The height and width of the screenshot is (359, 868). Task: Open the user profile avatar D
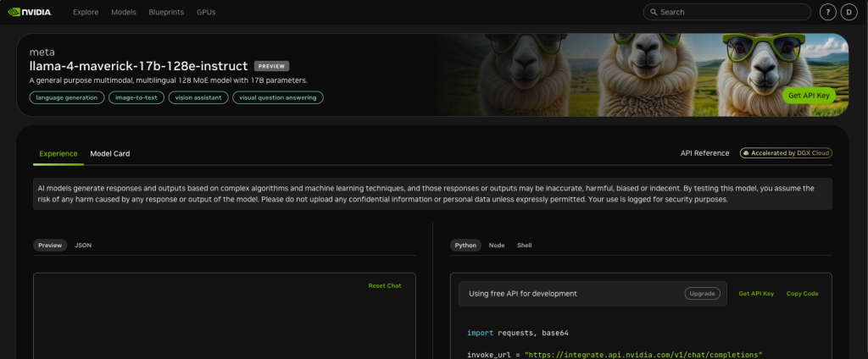(x=849, y=13)
